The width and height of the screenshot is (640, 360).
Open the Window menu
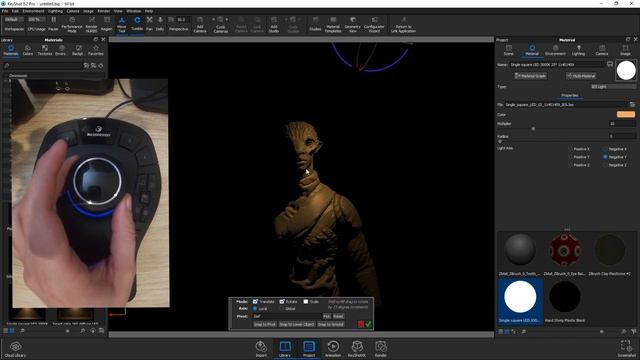[x=133, y=11]
